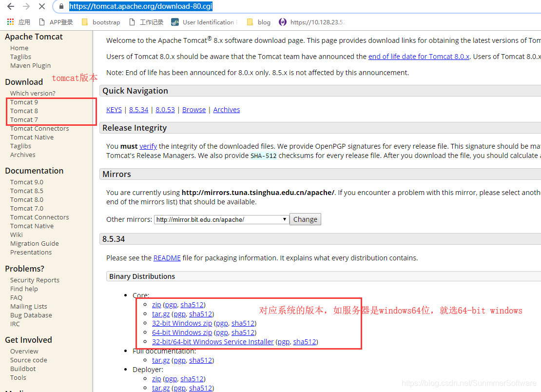Open Buildbot sidebar link
Image resolution: width=541 pixels, height=392 pixels.
(23, 369)
